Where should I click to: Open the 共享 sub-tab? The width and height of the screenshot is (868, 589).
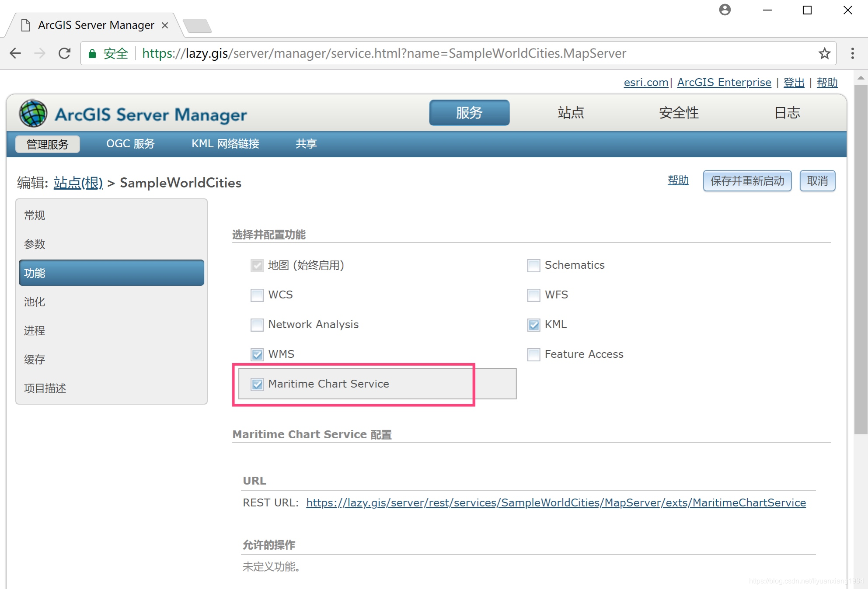point(306,144)
